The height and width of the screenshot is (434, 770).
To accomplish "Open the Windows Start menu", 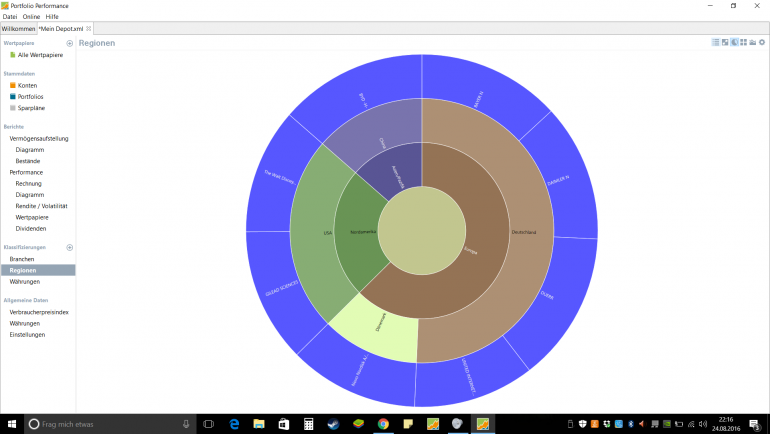I will 12,424.
